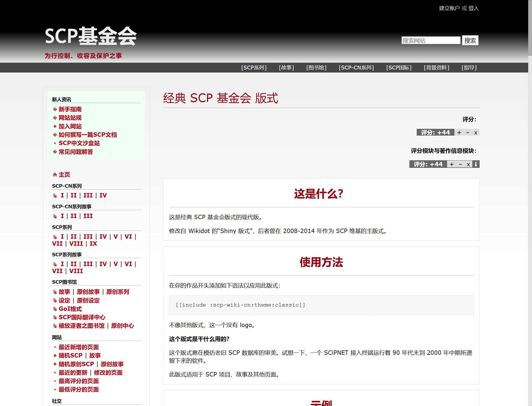Image resolution: width=532 pixels, height=406 pixels.
Task: Open the [SCP系列] navigation dropdown
Action: (x=254, y=68)
